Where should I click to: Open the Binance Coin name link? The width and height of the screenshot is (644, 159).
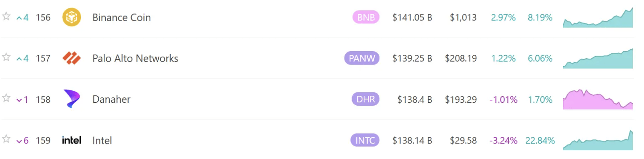click(122, 17)
